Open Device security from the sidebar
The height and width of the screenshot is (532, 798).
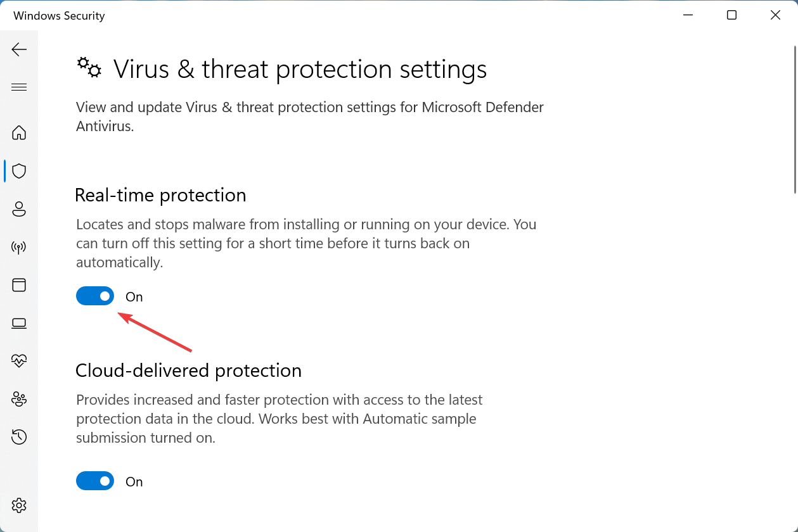pos(19,323)
